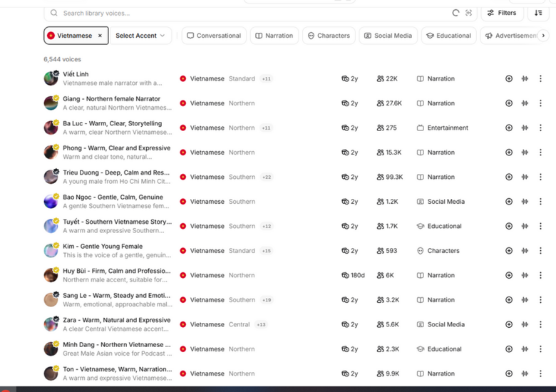Open the Select Accent dropdown
This screenshot has height=392, width=556.
click(x=140, y=36)
